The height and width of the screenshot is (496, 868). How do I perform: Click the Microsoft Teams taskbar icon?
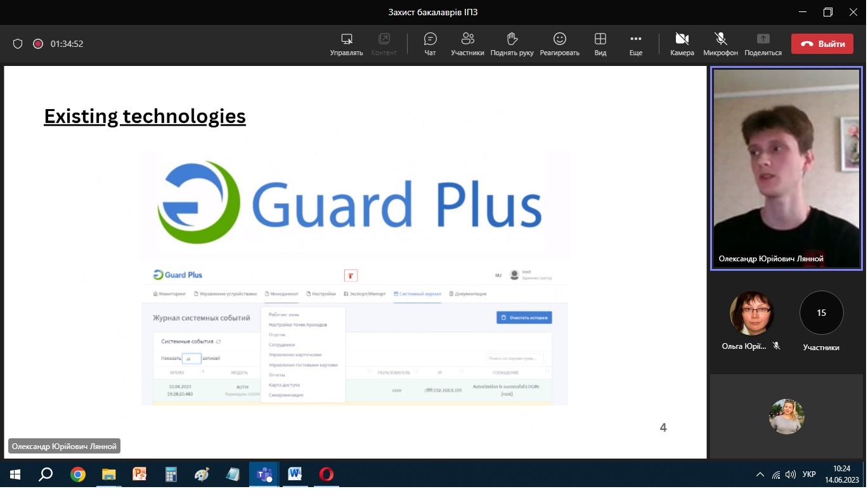(x=264, y=474)
